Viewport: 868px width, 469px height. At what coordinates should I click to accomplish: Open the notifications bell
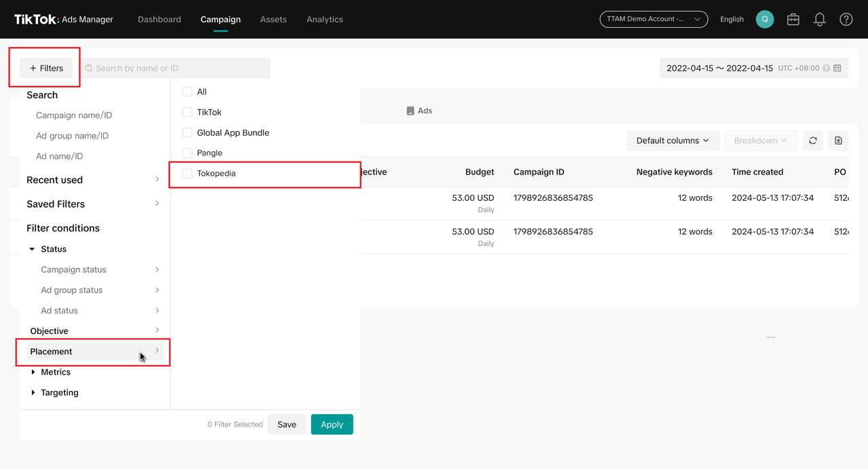coord(819,19)
